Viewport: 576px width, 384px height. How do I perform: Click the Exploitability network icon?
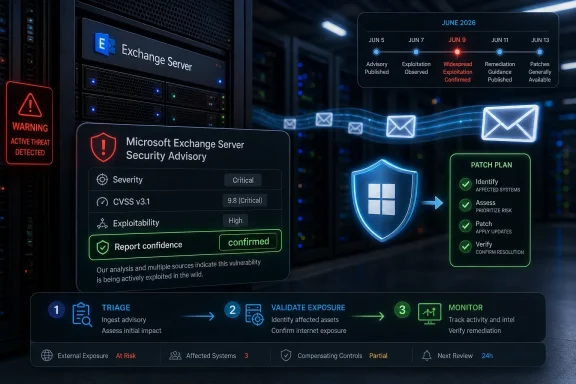tap(102, 223)
